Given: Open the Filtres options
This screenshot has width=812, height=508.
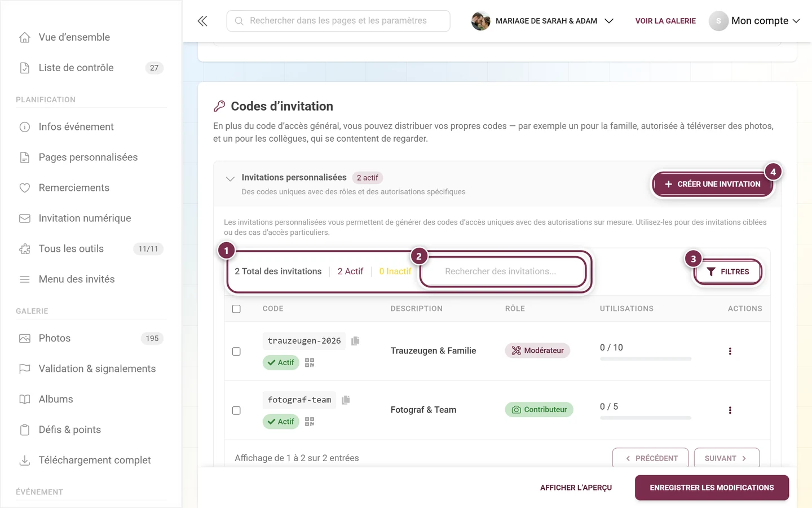Looking at the screenshot, I should (728, 271).
